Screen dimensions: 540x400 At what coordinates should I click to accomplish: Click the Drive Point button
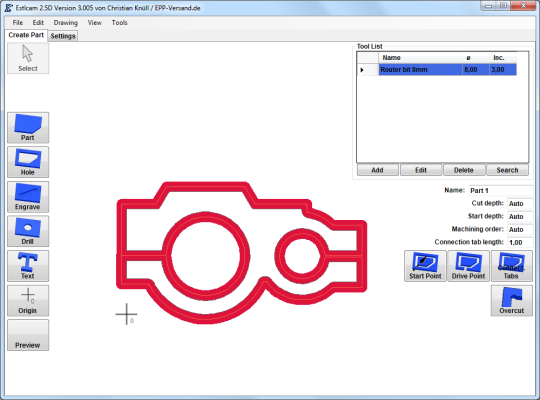468,266
